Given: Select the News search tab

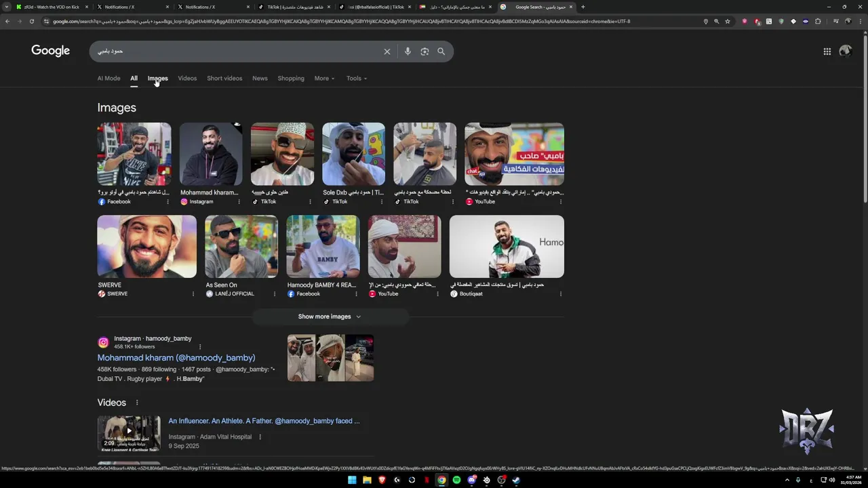Looking at the screenshot, I should (260, 78).
